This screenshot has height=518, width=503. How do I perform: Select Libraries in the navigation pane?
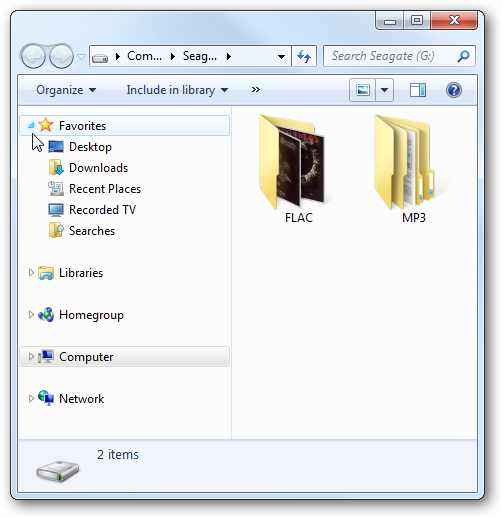point(81,273)
